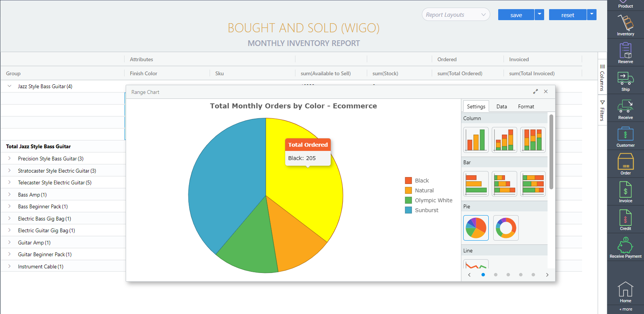The height and width of the screenshot is (314, 644).
Task: Select the grouped bar chart icon
Action: click(x=476, y=184)
